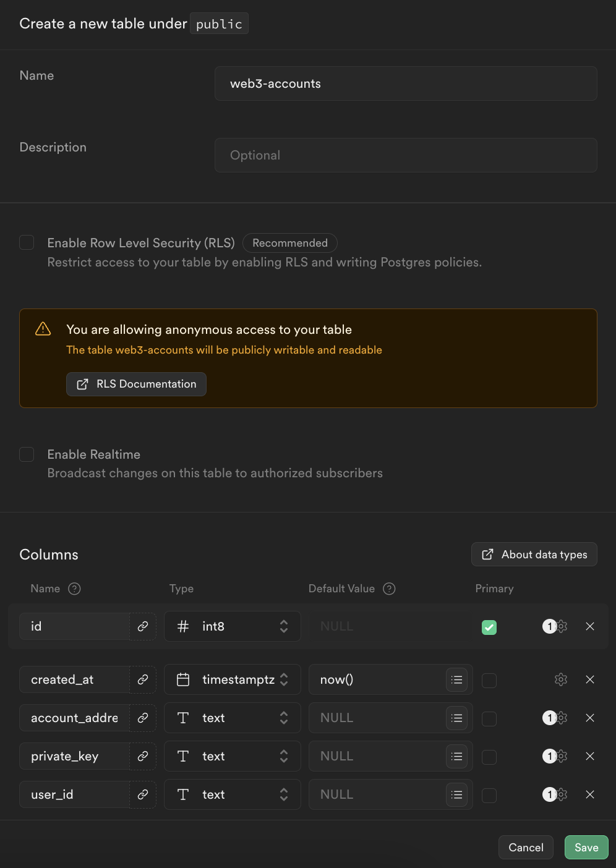
Task: Click the table Name input field
Action: (x=406, y=83)
